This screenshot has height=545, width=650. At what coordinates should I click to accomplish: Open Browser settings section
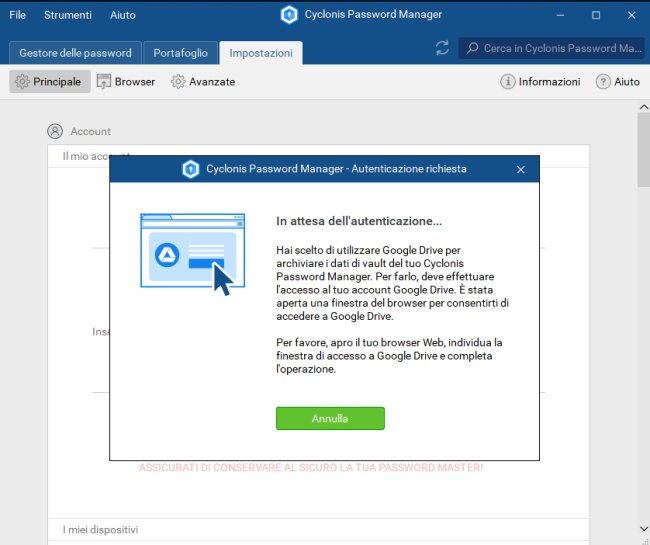coord(126,82)
